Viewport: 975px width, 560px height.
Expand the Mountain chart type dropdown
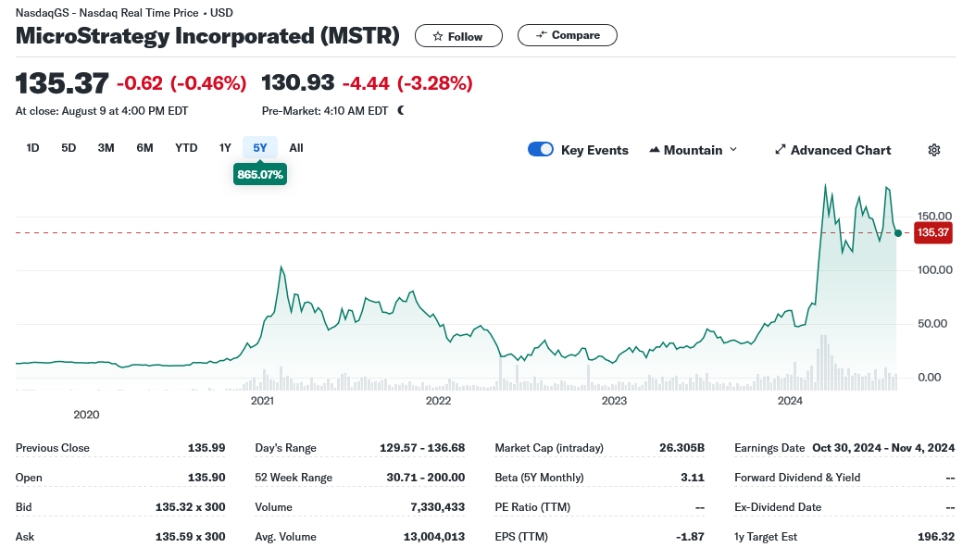tap(693, 150)
